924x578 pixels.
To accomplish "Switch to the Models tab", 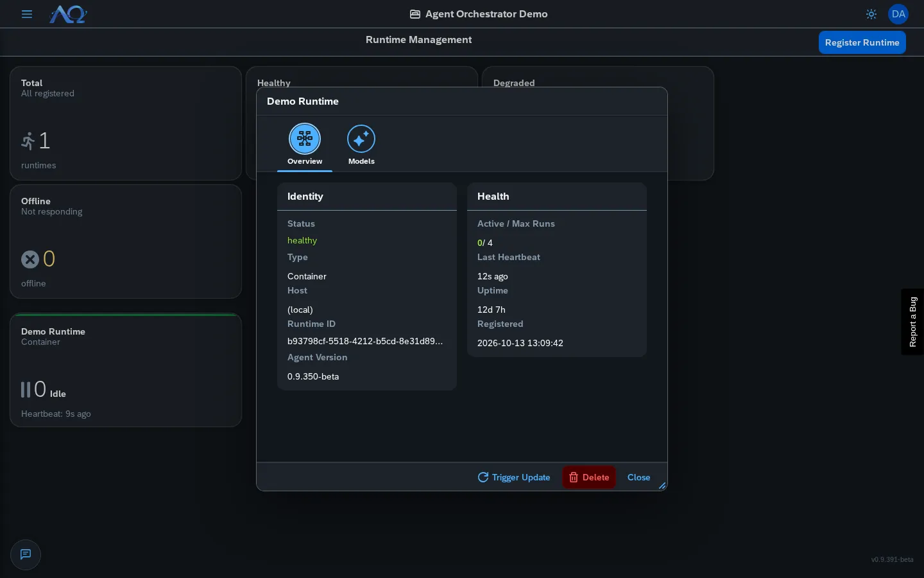I will click(361, 145).
